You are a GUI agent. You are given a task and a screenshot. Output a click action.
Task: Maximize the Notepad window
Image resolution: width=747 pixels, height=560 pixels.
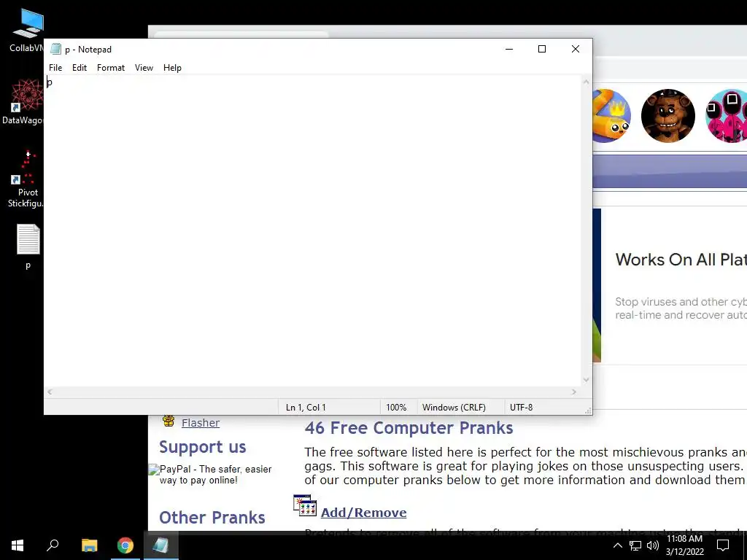(x=542, y=49)
